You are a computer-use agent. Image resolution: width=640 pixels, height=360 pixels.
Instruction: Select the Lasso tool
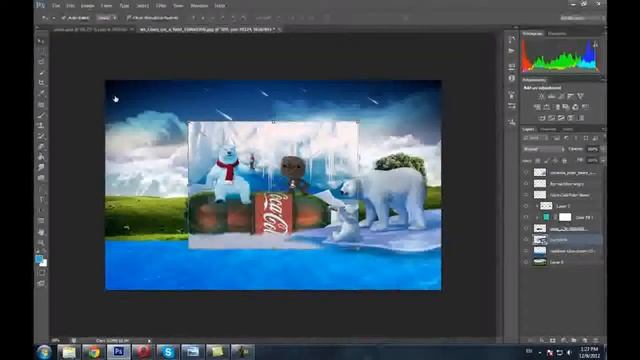coord(41,62)
